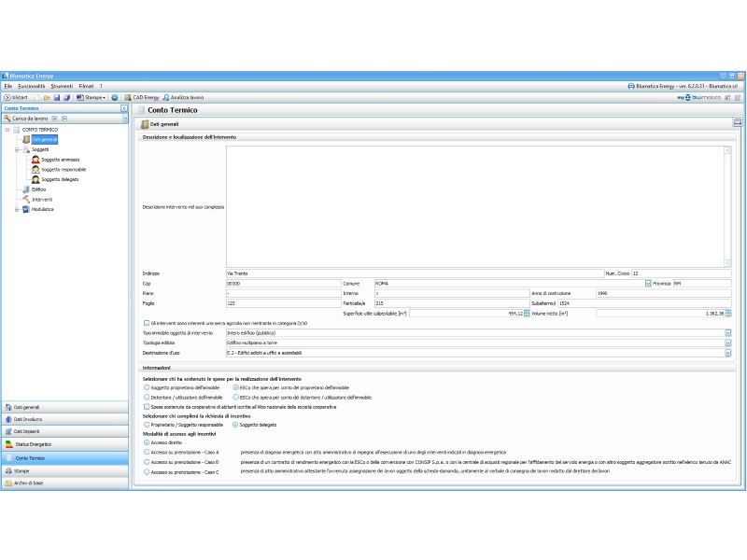Select the Soggetti tree item
The image size is (747, 560).
40,149
